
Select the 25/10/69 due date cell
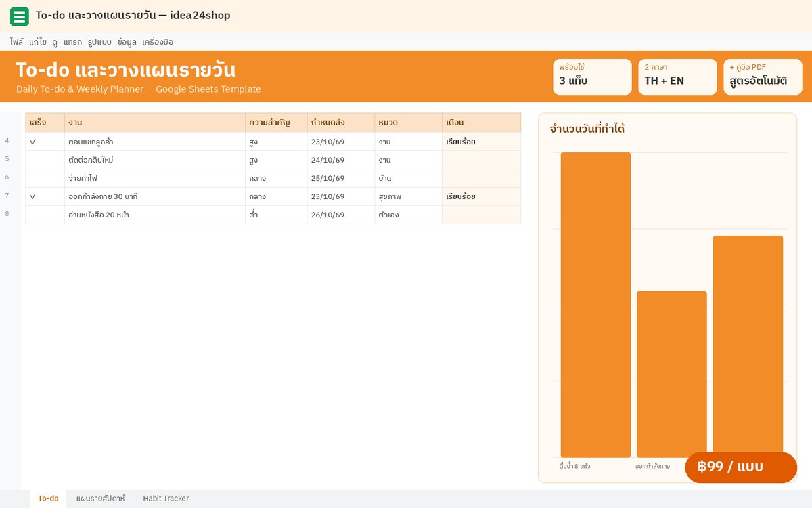[x=341, y=178]
